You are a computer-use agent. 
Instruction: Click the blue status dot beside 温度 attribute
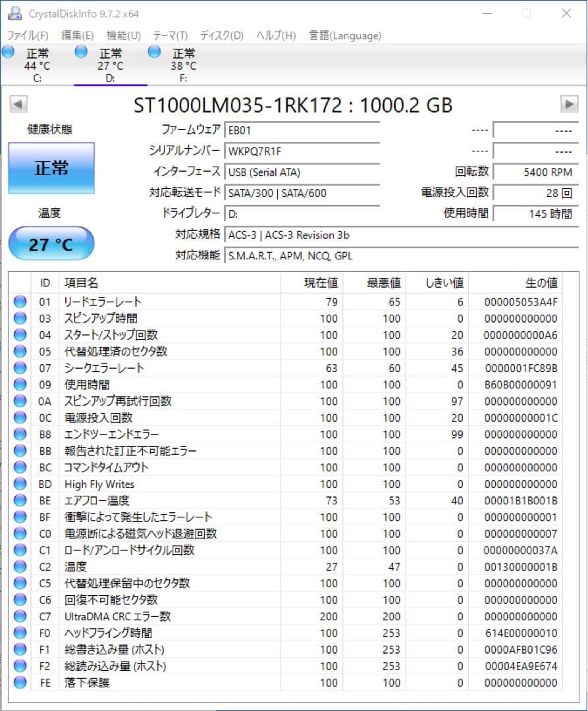pos(20,567)
